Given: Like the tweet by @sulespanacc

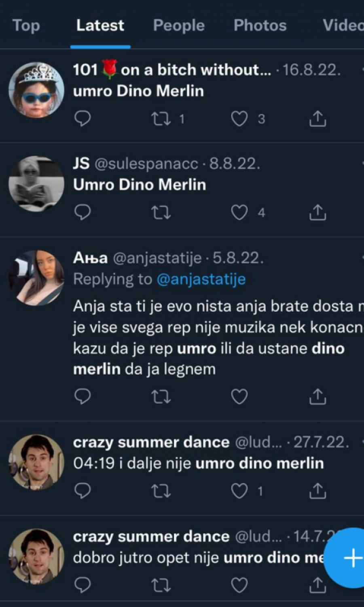Looking at the screenshot, I should point(239,213).
